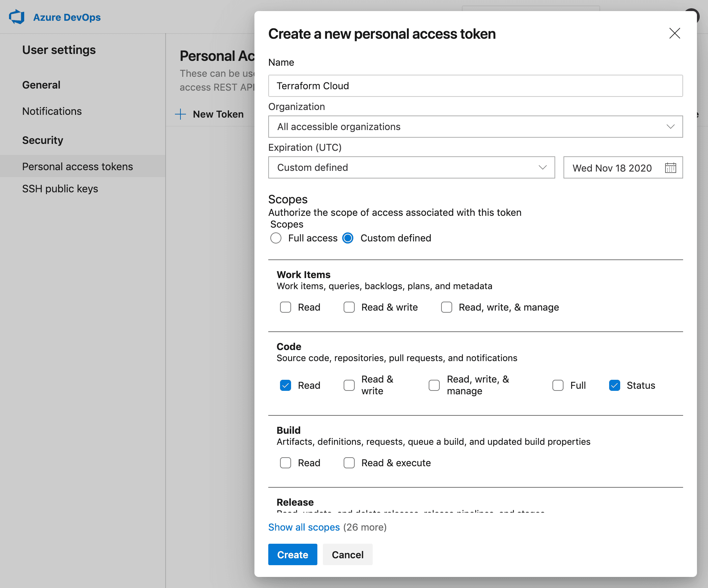Screen dimensions: 708x588
Task: Click the plus icon beside New Token
Action: pyautogui.click(x=180, y=114)
